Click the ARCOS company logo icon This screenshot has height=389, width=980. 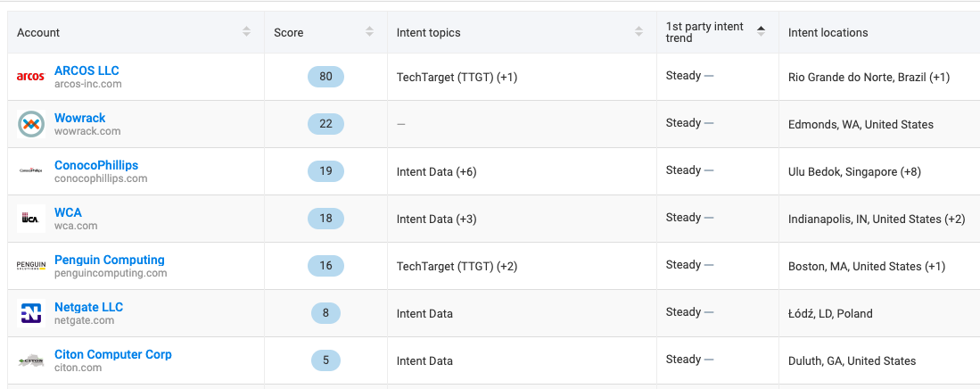[30, 77]
